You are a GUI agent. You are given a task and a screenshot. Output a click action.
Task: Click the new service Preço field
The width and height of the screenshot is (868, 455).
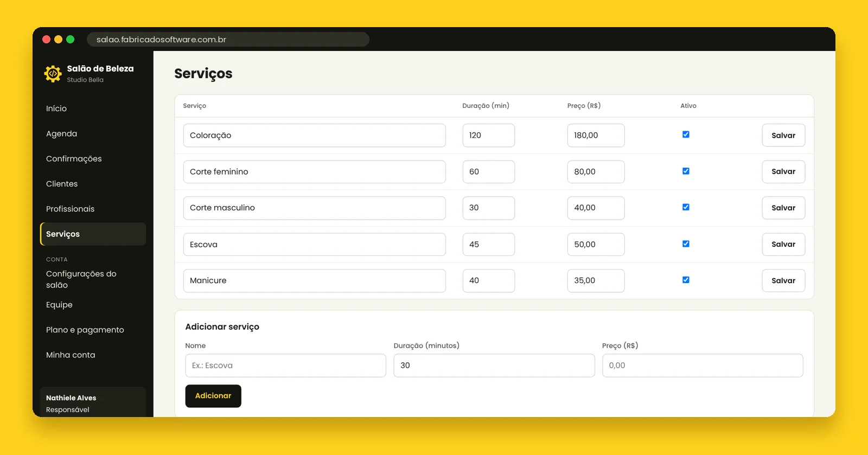(x=703, y=366)
